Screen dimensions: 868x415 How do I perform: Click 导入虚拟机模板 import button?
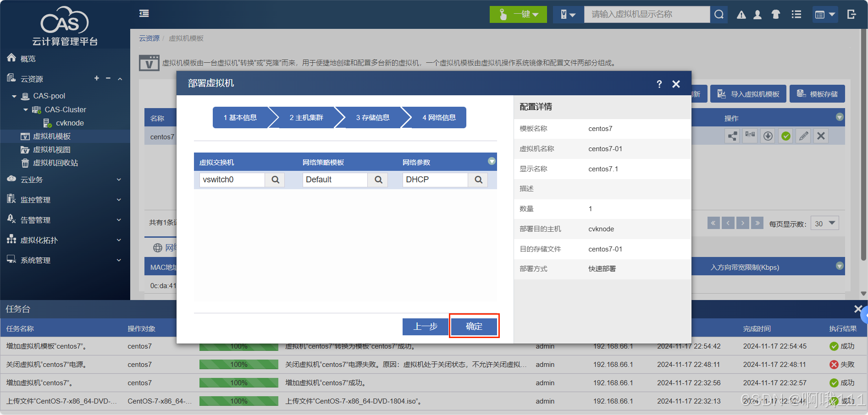click(748, 94)
